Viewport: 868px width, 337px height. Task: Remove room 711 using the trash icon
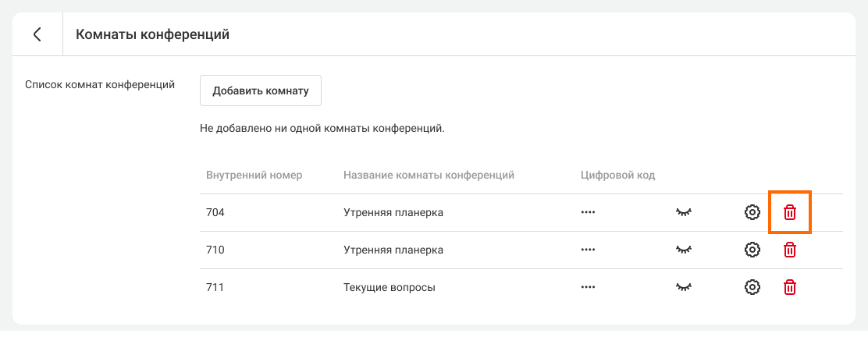(790, 287)
